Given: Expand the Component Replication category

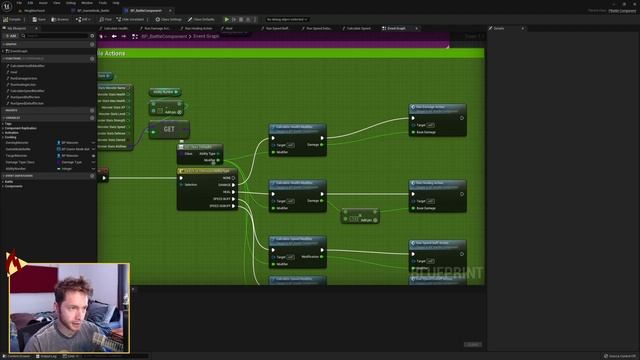Looking at the screenshot, I should (x=3, y=128).
